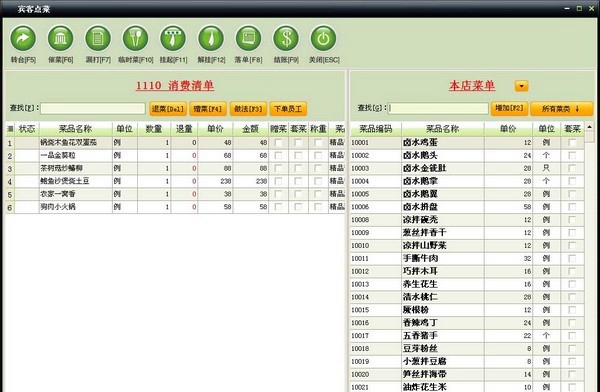Click the 落单[F8] place order icon
Viewport: 600px width, 392px height.
[248, 38]
